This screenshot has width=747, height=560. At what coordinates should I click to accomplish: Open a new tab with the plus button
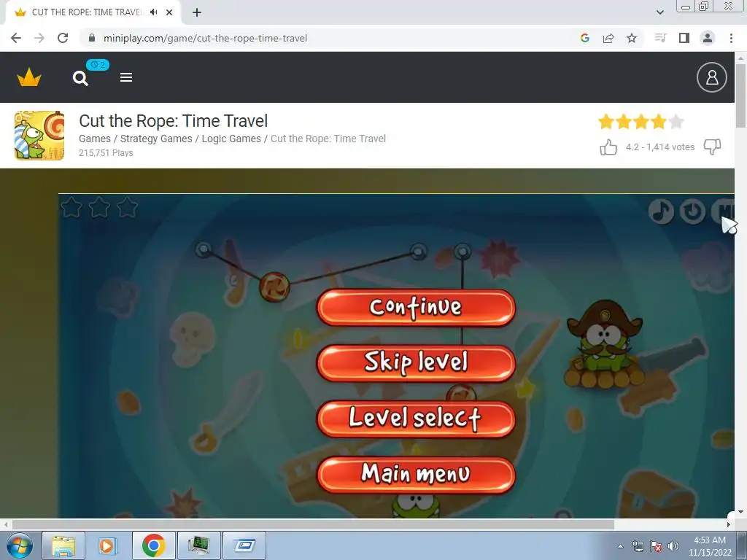(x=197, y=12)
